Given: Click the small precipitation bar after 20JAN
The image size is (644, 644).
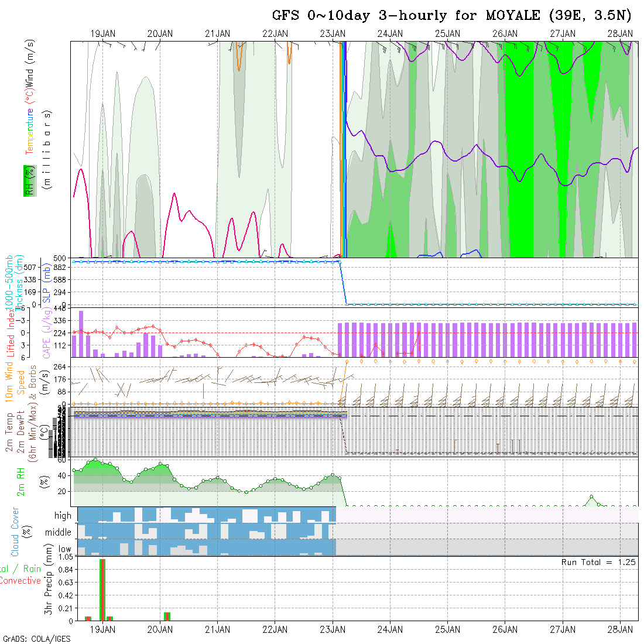Looking at the screenshot, I should [x=167, y=616].
